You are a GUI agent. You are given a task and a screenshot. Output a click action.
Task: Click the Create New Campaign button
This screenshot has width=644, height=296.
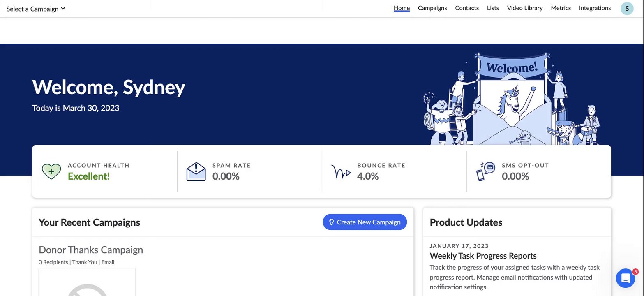point(365,222)
